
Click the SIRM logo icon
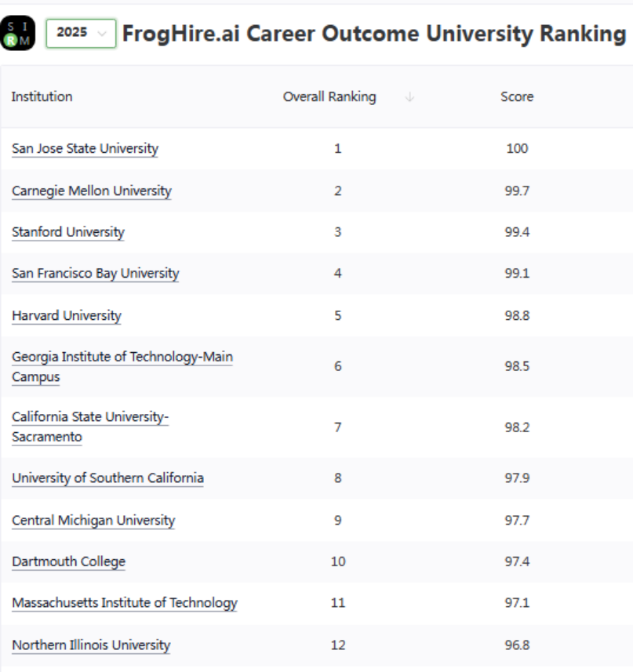tap(18, 34)
